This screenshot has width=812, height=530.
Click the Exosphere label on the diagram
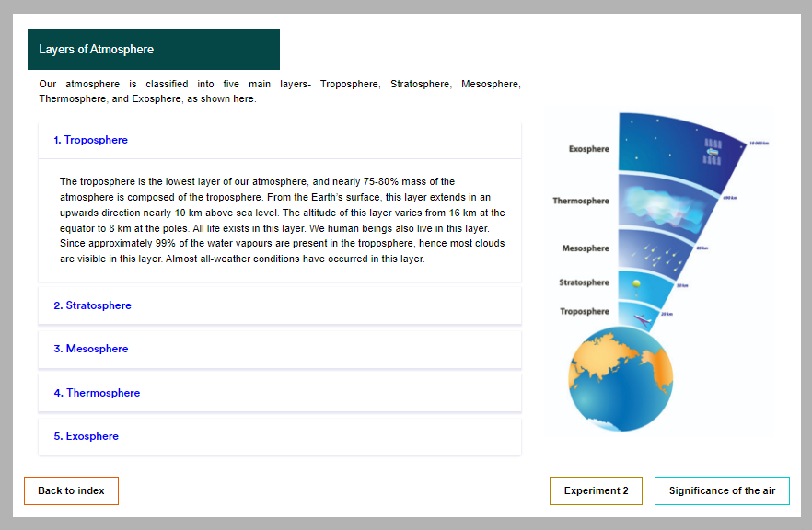pos(589,149)
